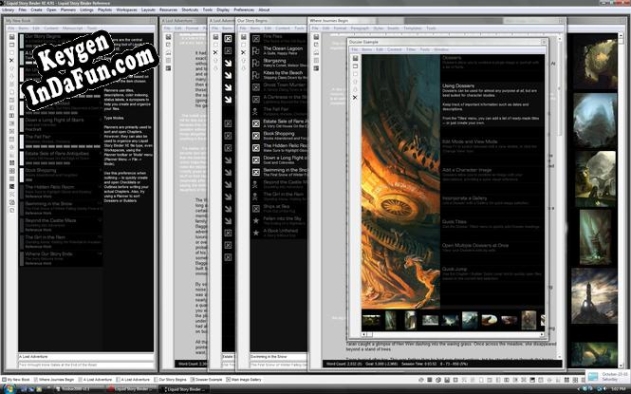Select Down a Long Flight of Stairs in planner
The image size is (631, 394).
(x=61, y=124)
